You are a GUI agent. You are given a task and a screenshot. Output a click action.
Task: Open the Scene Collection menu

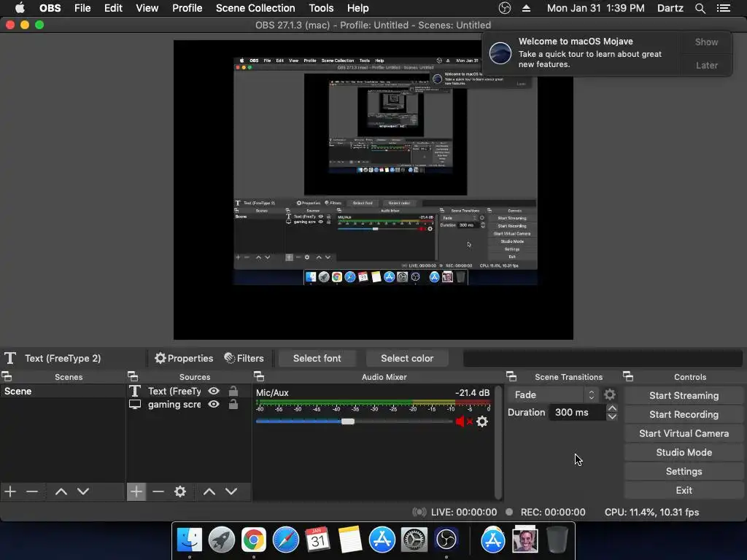[255, 8]
